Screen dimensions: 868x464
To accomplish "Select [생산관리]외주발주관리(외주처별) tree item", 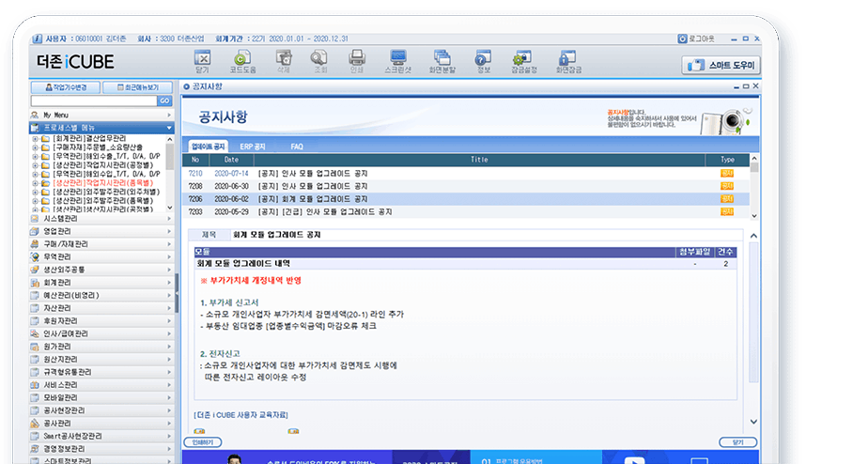I will [106, 193].
